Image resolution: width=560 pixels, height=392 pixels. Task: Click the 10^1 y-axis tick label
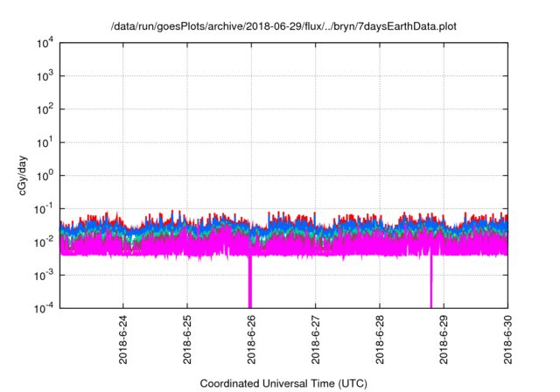(45, 143)
